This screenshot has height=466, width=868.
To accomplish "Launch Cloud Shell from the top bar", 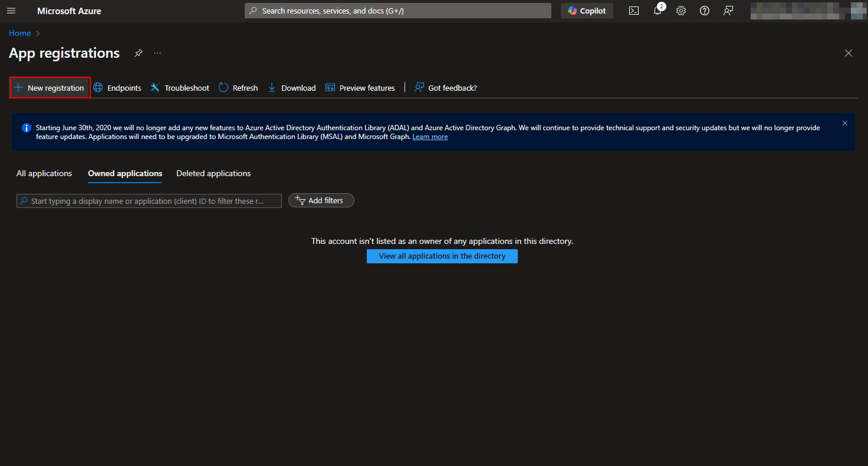I will [634, 11].
